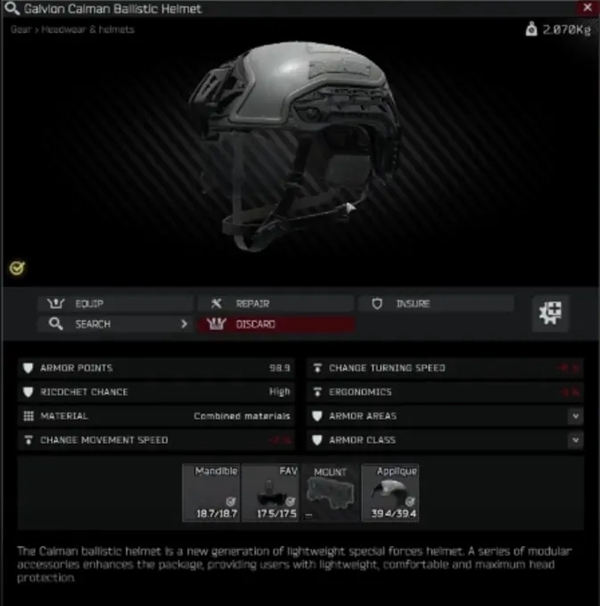Click the Material grid icon
Viewport: 600px width, 606px height.
[x=28, y=416]
